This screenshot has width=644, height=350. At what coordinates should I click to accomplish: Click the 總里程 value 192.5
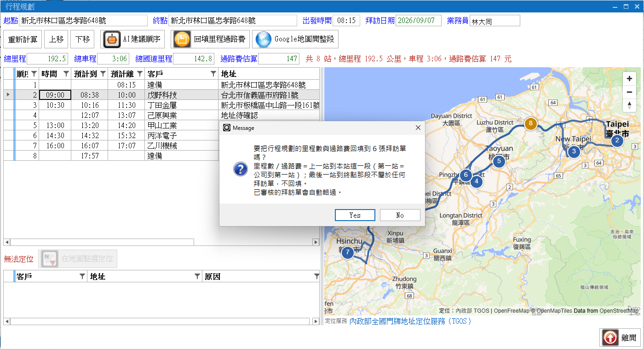[x=47, y=59]
